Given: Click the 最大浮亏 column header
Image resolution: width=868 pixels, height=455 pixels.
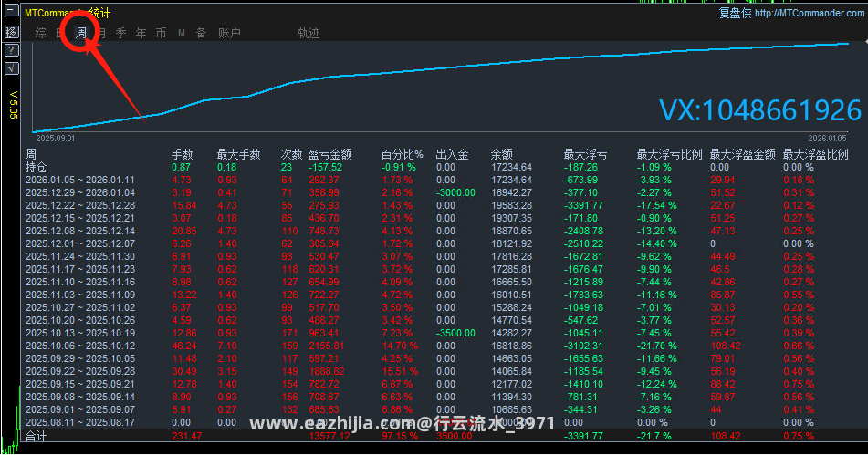Looking at the screenshot, I should point(585,154).
